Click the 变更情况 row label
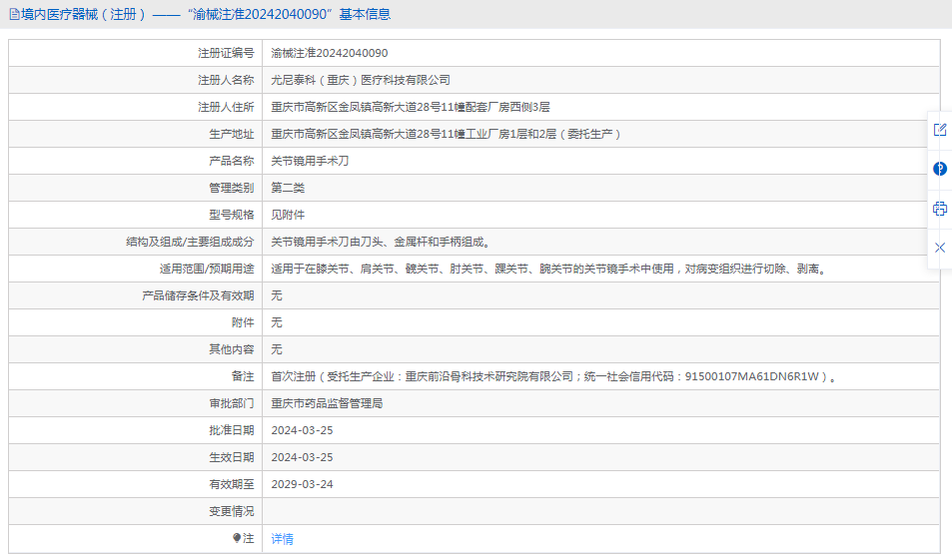This screenshot has width=952, height=560. pyautogui.click(x=232, y=511)
